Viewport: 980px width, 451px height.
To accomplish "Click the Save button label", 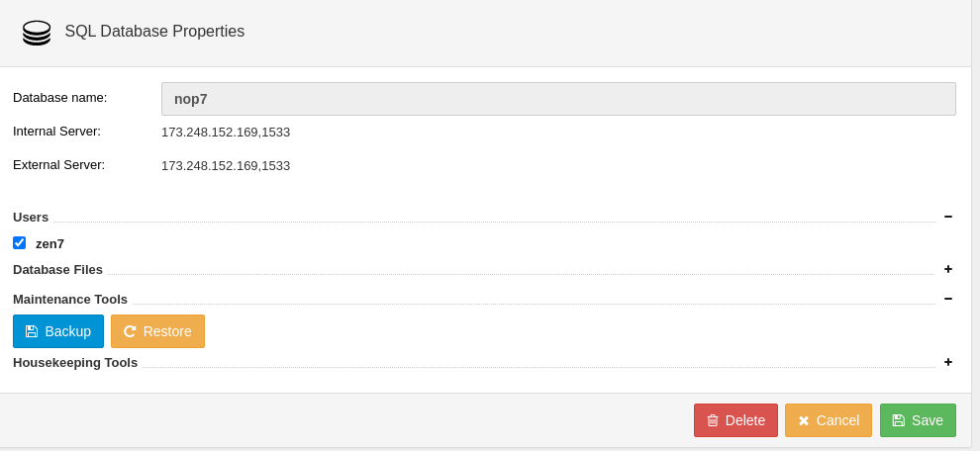I will pos(928,420).
